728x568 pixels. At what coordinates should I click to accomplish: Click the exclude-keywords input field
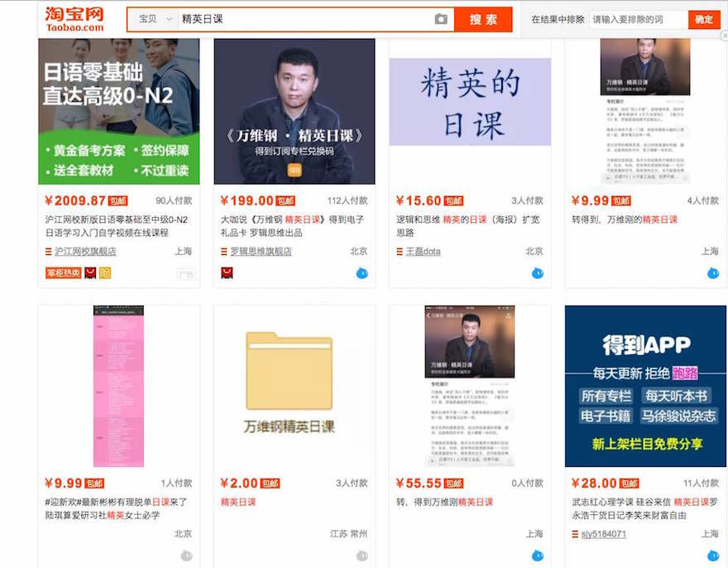[637, 19]
